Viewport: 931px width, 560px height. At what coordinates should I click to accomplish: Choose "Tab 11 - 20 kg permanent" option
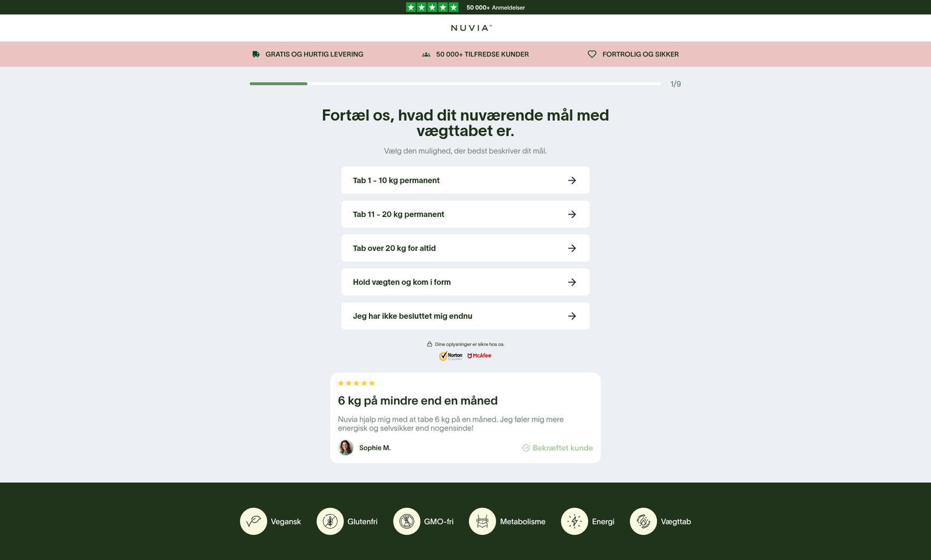click(x=465, y=214)
